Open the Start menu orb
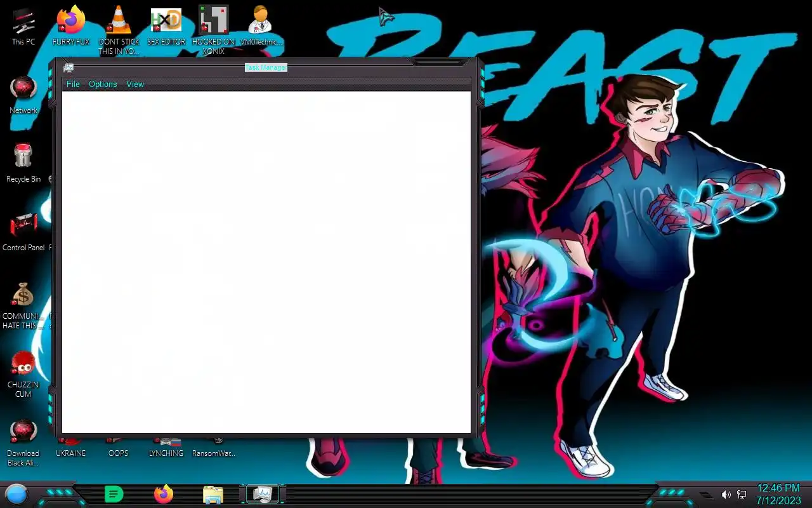The height and width of the screenshot is (508, 812). (16, 494)
